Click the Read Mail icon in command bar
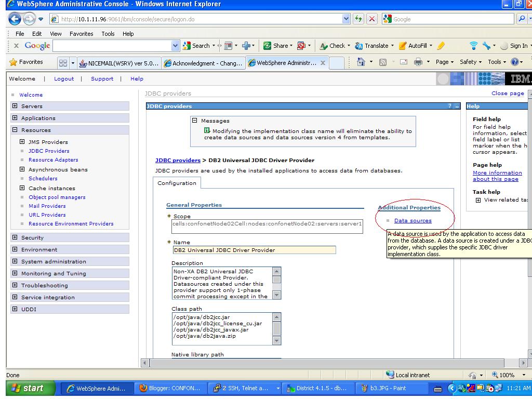The width and height of the screenshot is (532, 399). coord(403,62)
